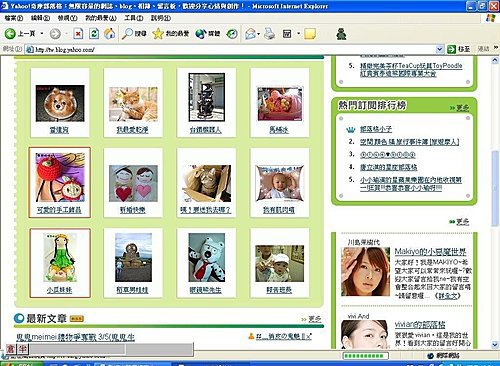The height and width of the screenshot is (366, 500).
Task: Click the globe internet zone status icon
Action: (x=430, y=356)
